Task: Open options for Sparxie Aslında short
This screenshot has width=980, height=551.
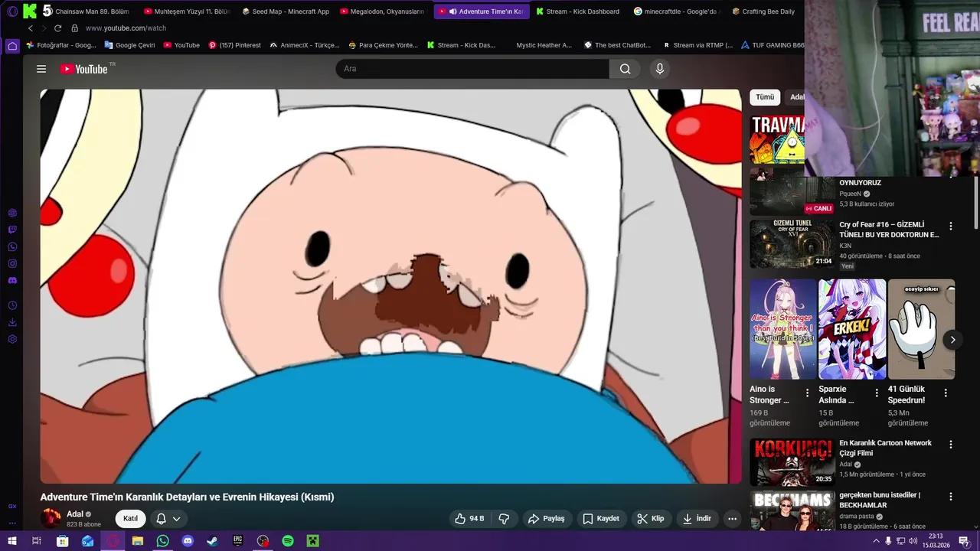Action: [875, 393]
